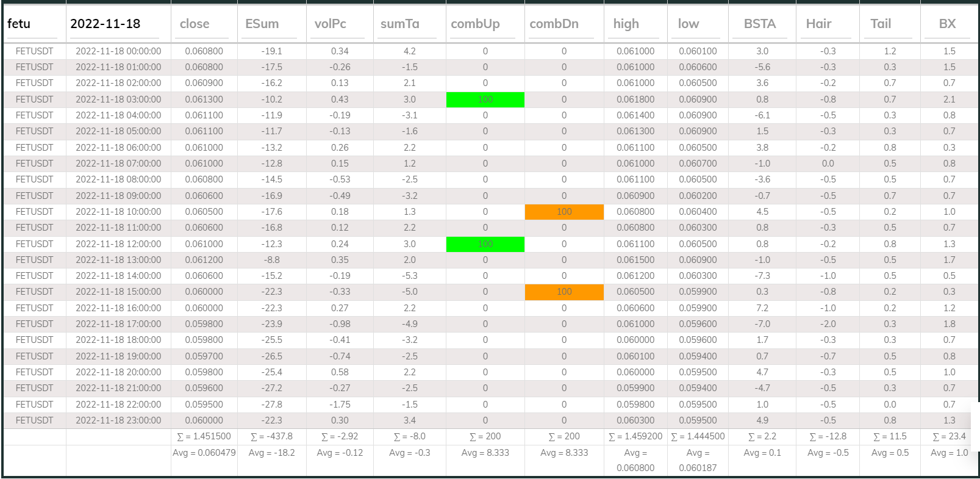The height and width of the screenshot is (479, 980).
Task: Click the BX total ∑ = 23.4
Action: (x=949, y=436)
